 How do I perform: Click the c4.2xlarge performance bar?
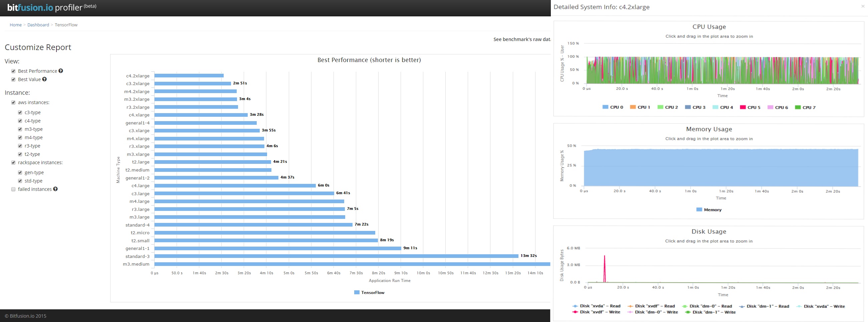point(189,76)
